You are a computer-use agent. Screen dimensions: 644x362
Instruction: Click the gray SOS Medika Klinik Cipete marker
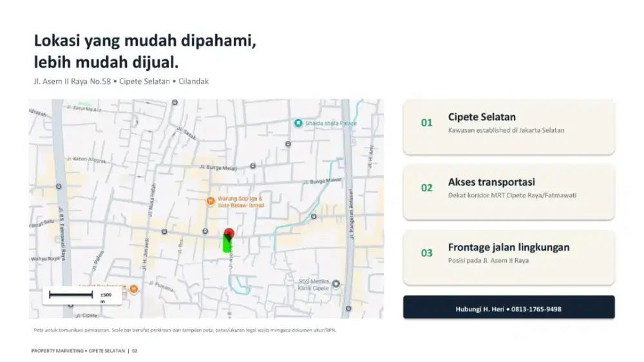pos(336,283)
